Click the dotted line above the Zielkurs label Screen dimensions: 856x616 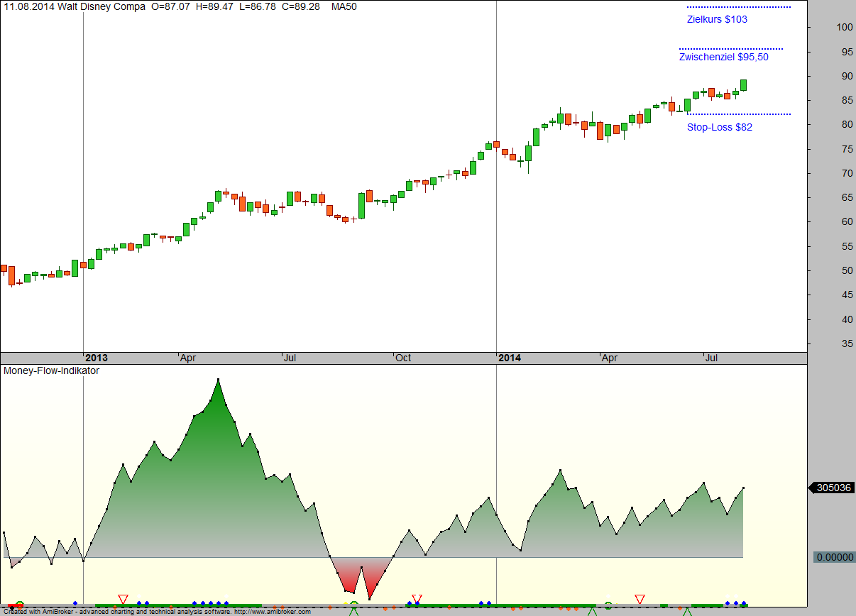738,7
